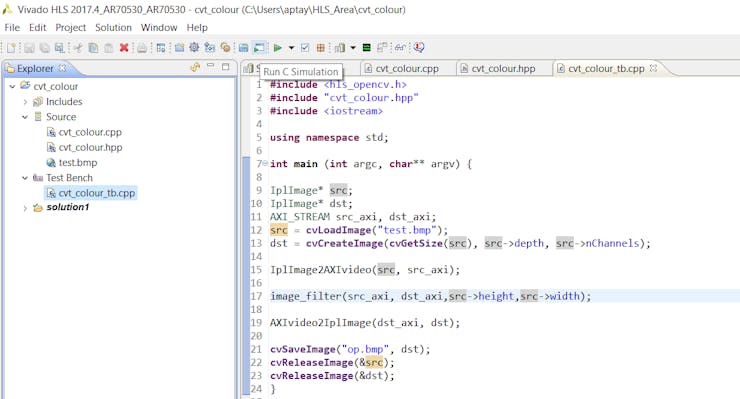This screenshot has width=740, height=399.
Task: Click the C/RTL Cosimulation checkmark icon
Action: (305, 48)
